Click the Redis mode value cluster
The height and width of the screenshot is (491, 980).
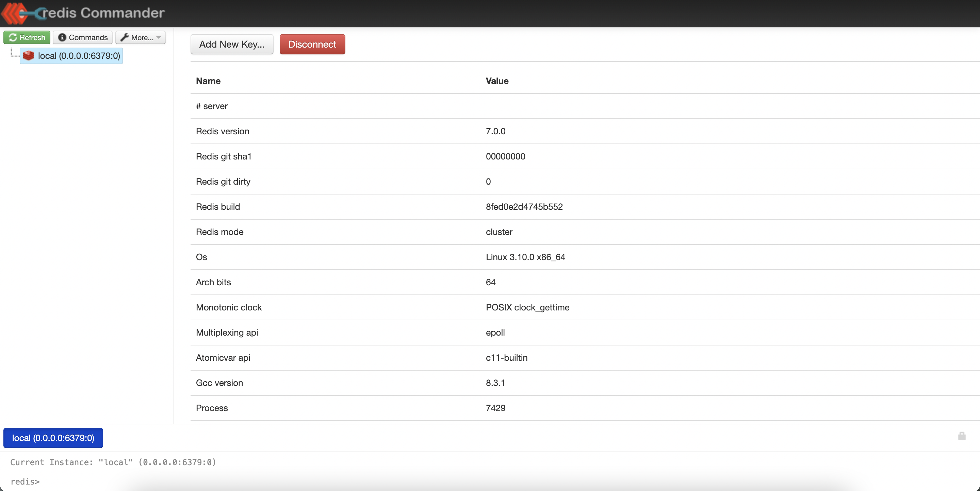pos(499,232)
